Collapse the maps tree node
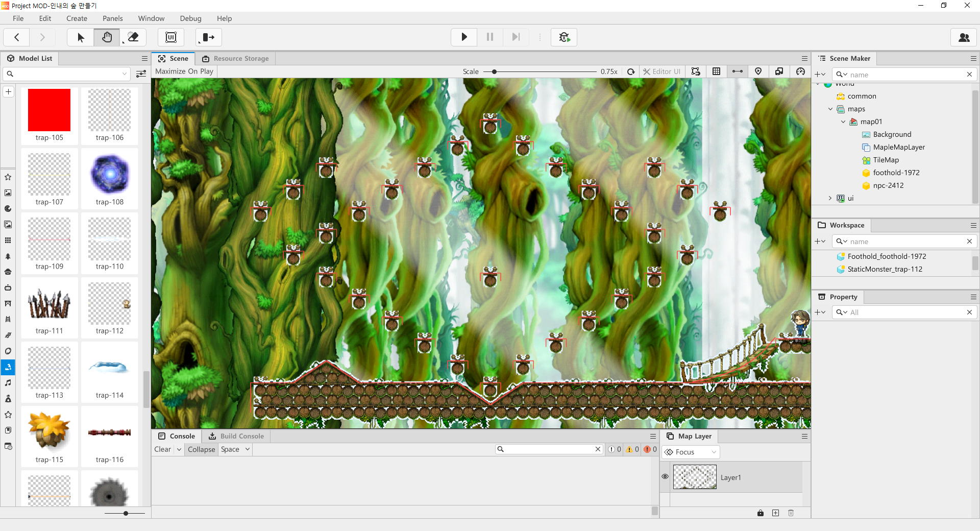980x531 pixels. coord(830,109)
